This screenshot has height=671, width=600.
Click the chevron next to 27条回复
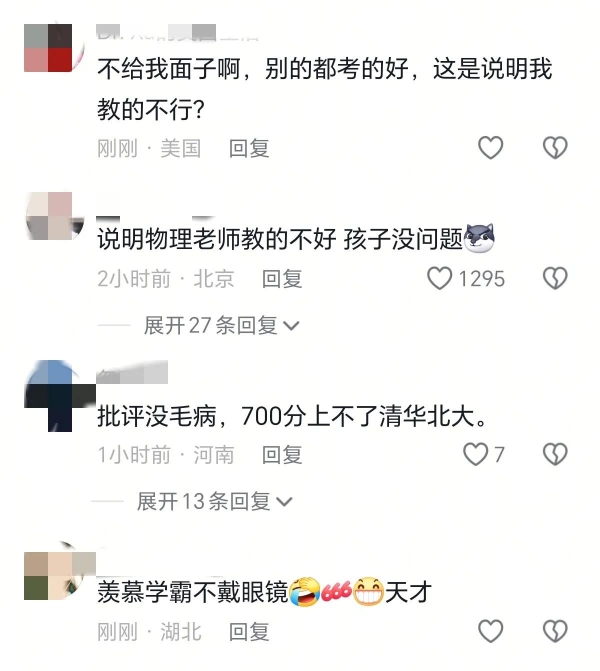tap(291, 327)
